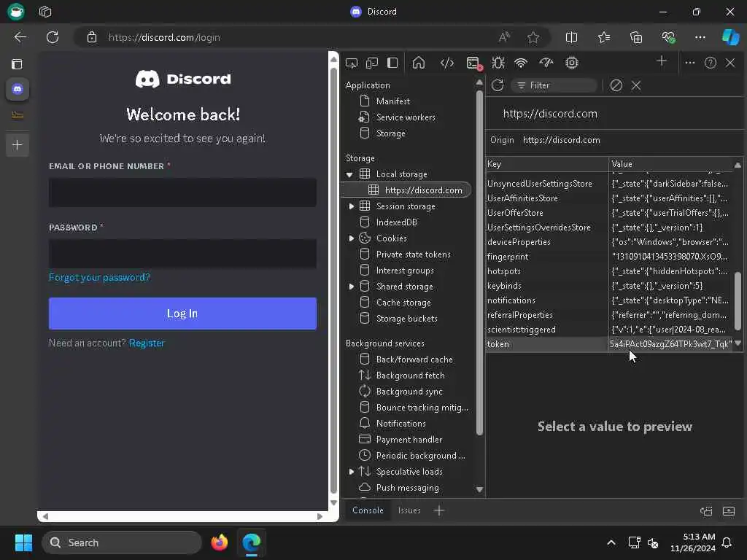Reload the Discord page
This screenshot has width=747, height=560.
(x=53, y=37)
